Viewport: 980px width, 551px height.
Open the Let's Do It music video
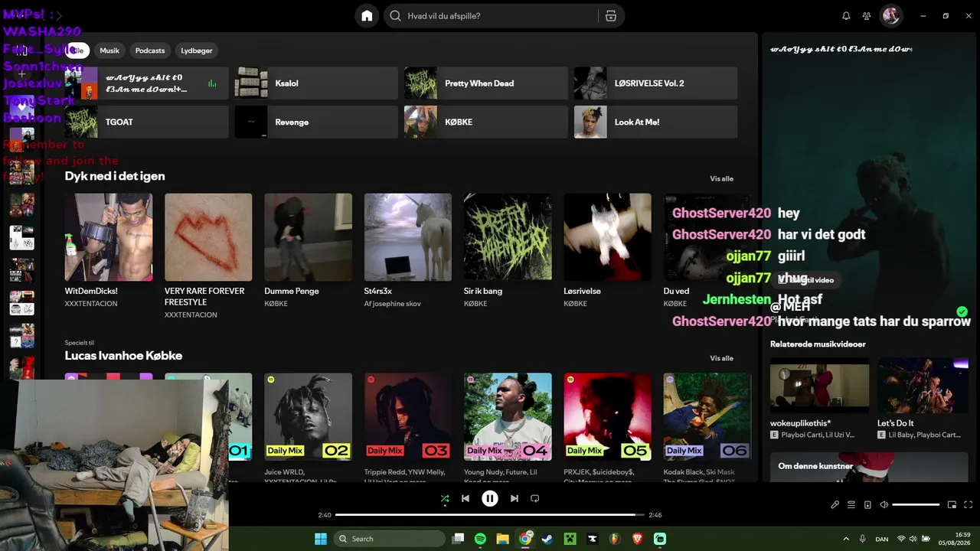(923, 386)
